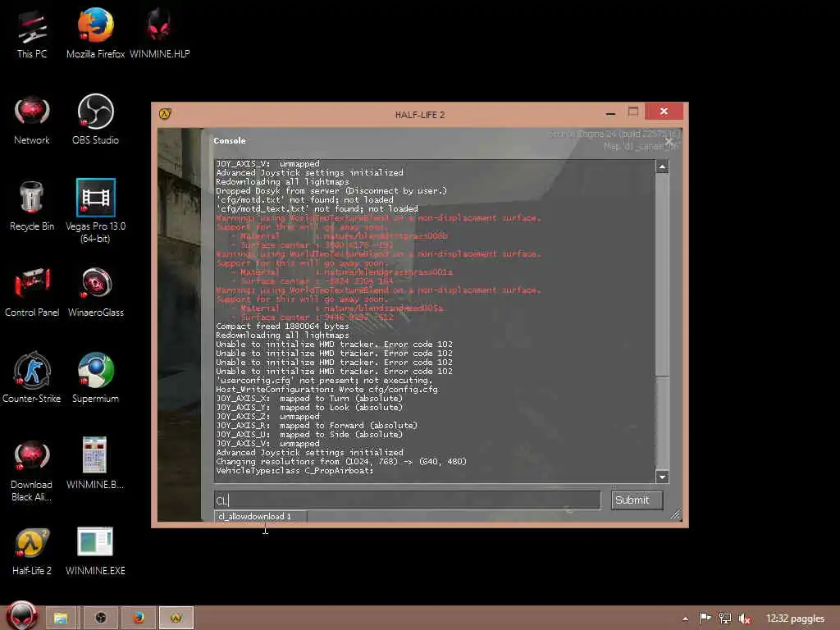Click HALF-LIFE 2 window title text
840x630 pixels.
[x=419, y=115]
